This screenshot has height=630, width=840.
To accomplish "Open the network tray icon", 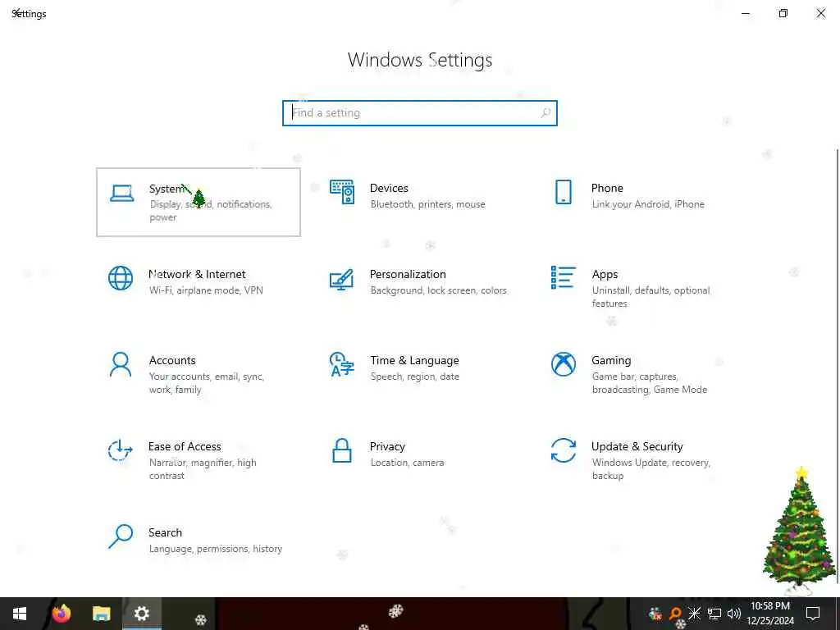I will coord(714,614).
